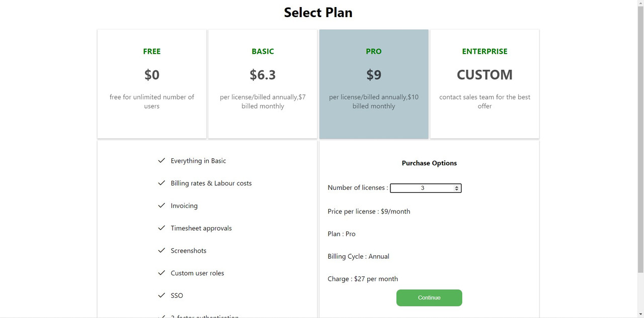Click the Billing Cycle Annual text
The width and height of the screenshot is (644, 318).
coord(358,256)
